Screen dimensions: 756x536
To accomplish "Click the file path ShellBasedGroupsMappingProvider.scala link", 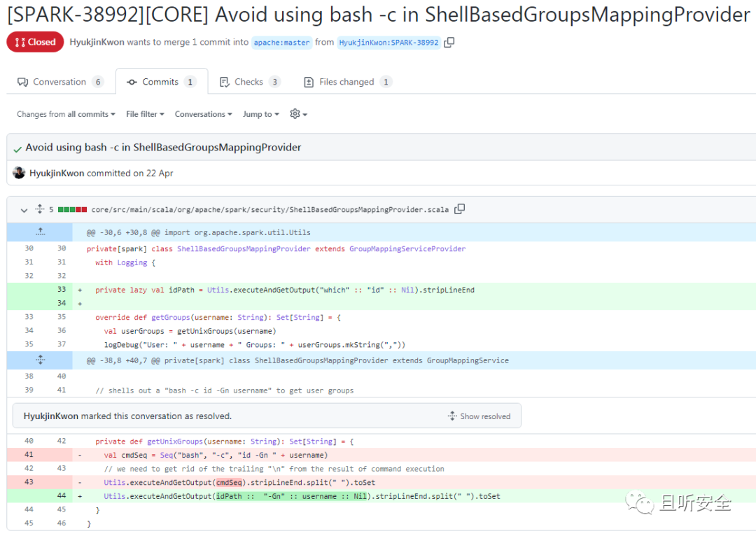I will click(x=270, y=210).
